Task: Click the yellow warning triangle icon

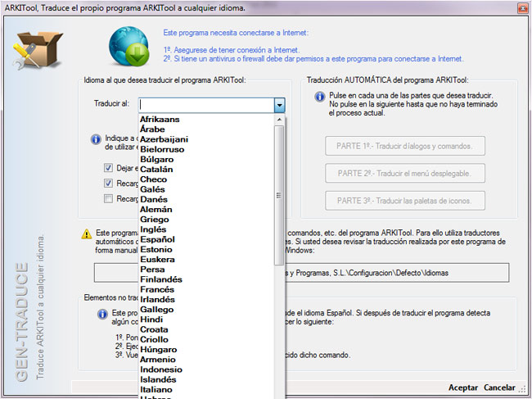Action: [x=87, y=234]
